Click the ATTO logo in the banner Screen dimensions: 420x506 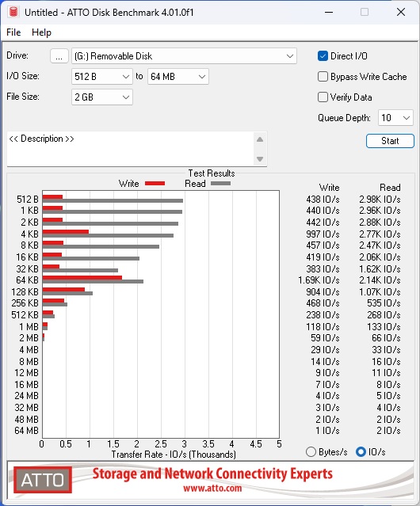[x=43, y=480]
